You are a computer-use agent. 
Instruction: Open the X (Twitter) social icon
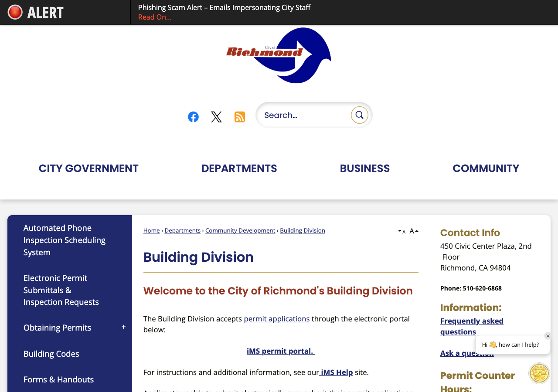216,117
